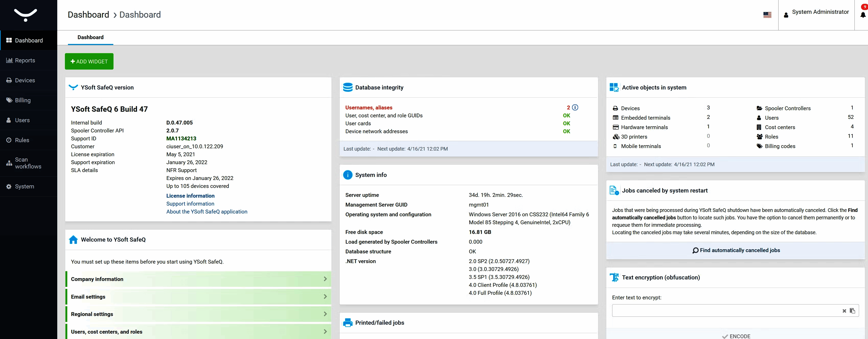This screenshot has height=339, width=868.
Task: Open Scan workflows in the sidebar
Action: pyautogui.click(x=28, y=163)
